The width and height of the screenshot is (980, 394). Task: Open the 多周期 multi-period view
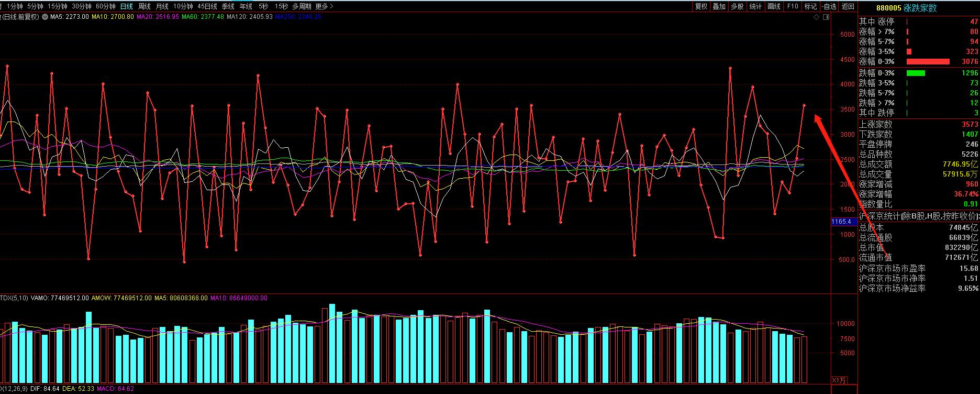coord(302,6)
